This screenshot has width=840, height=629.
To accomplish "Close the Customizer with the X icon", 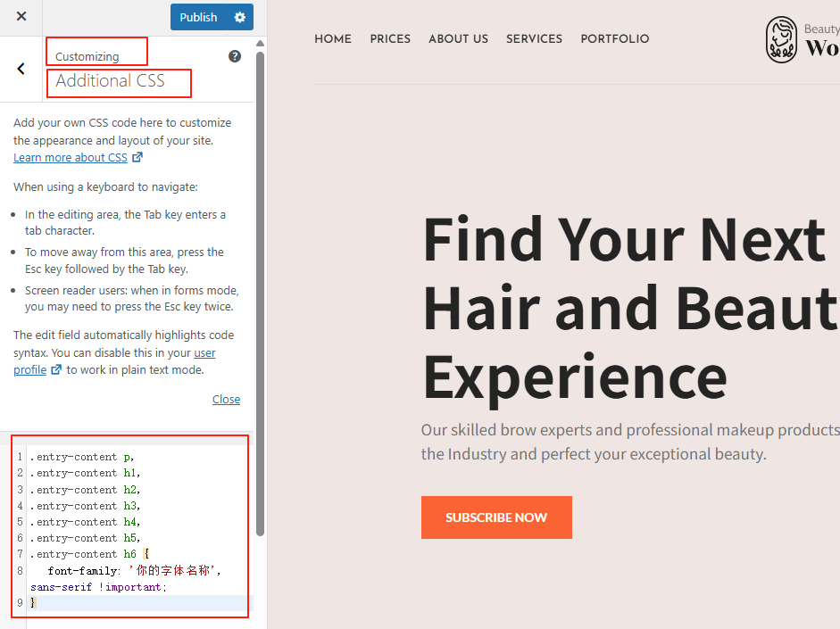I will 21,17.
